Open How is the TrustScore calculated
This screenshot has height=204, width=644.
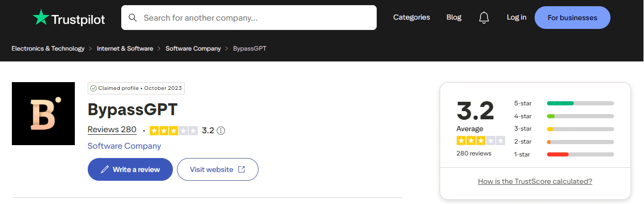coord(535,181)
